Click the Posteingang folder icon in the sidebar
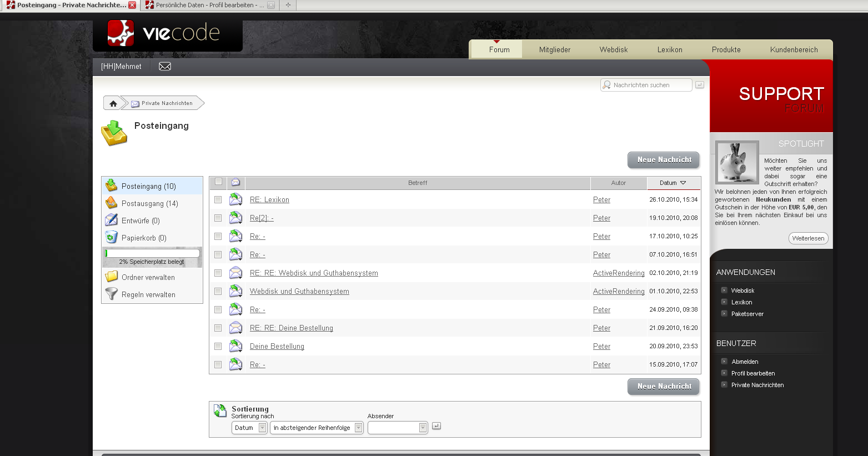868x456 pixels. [x=112, y=186]
